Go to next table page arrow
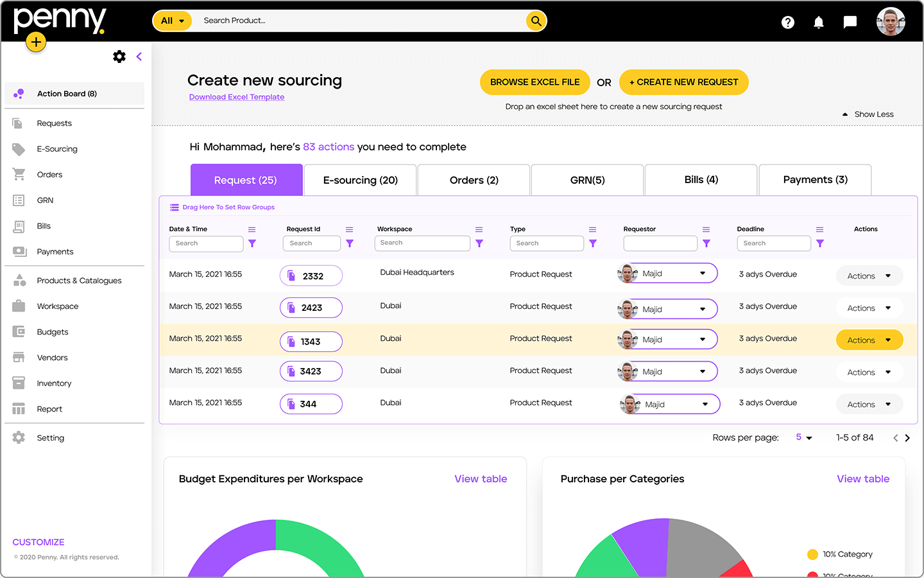Screen dimensions: 924x578 907,438
